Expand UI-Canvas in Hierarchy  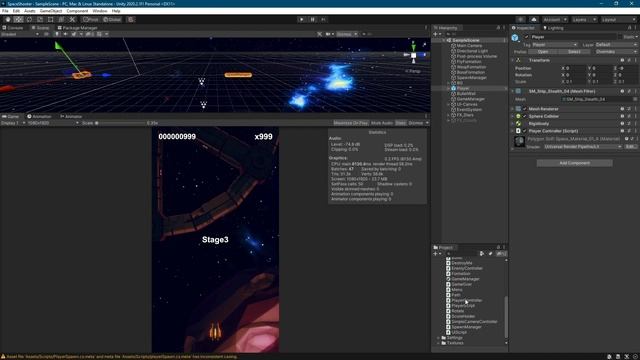tap(448, 104)
